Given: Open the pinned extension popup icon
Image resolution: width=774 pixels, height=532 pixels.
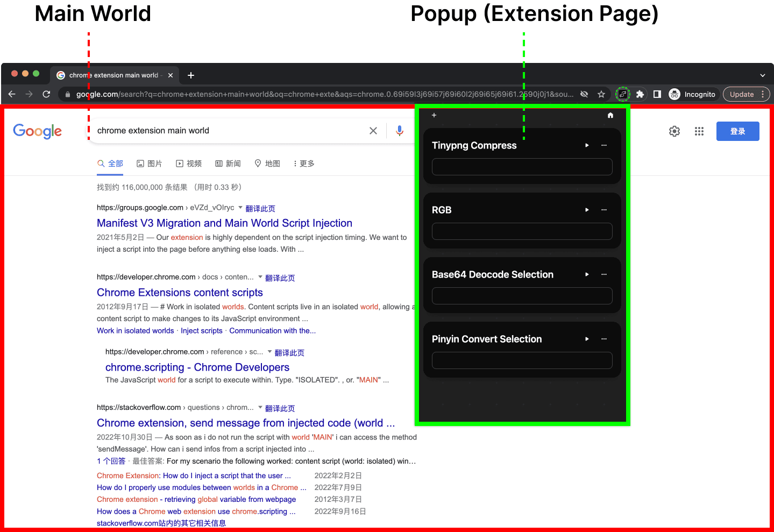Looking at the screenshot, I should point(622,94).
